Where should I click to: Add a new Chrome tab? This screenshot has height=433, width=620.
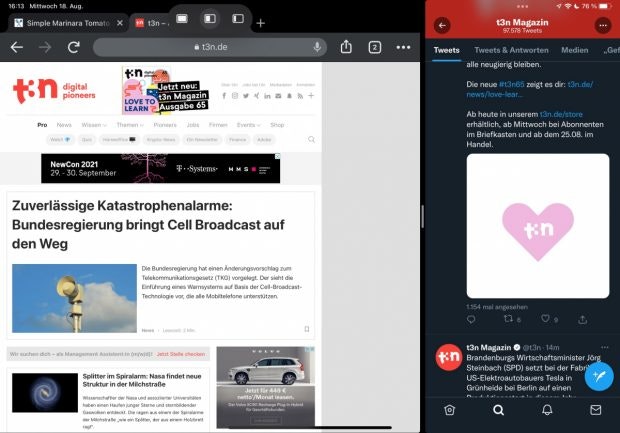tap(260, 23)
